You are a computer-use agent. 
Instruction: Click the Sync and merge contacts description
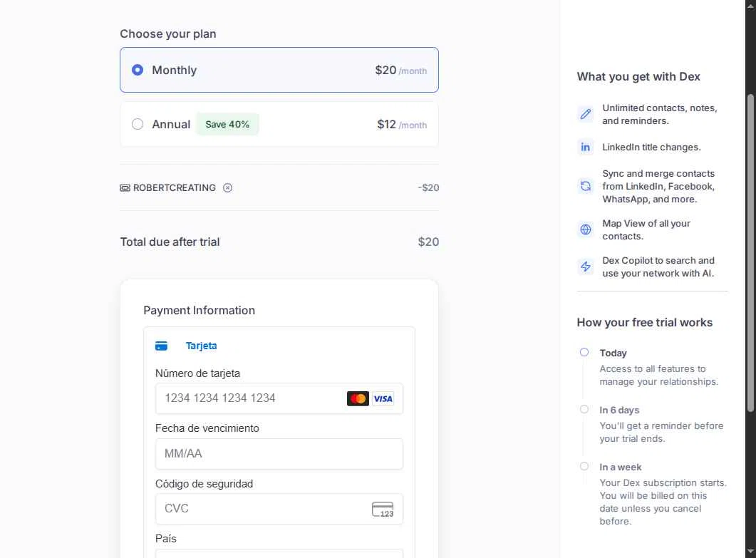click(658, 186)
